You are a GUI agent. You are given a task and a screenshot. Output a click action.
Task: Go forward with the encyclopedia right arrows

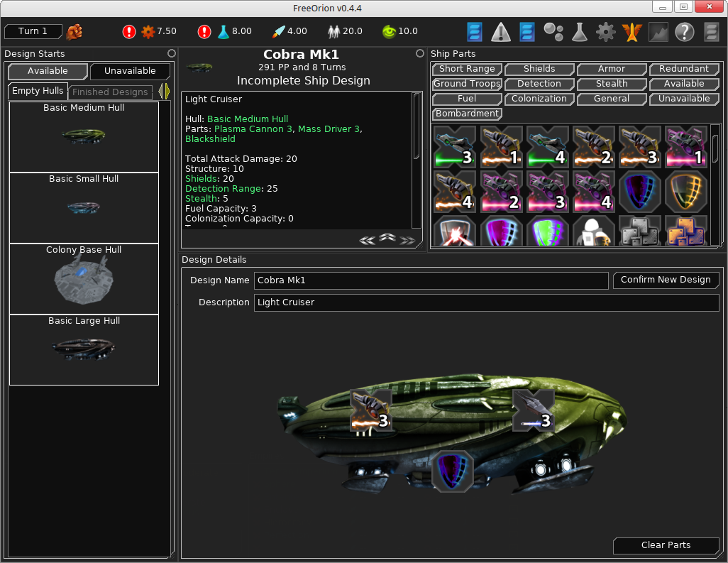click(407, 240)
